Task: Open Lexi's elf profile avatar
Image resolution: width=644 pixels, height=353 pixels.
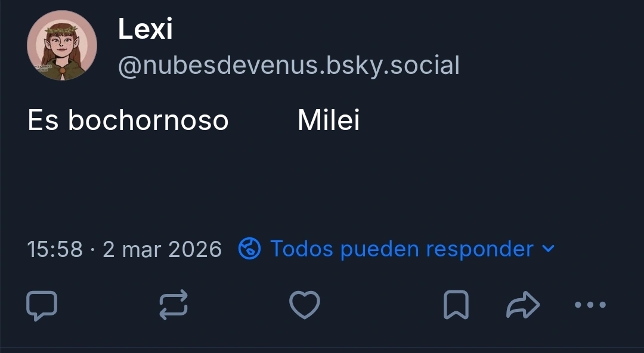Action: [62, 46]
